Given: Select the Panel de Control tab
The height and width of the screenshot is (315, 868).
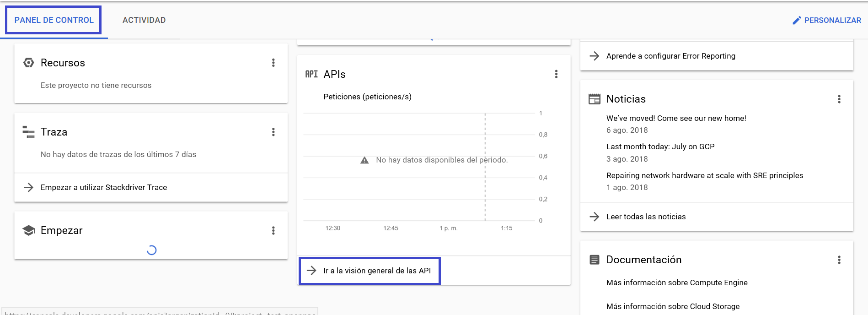Looking at the screenshot, I should click(54, 20).
